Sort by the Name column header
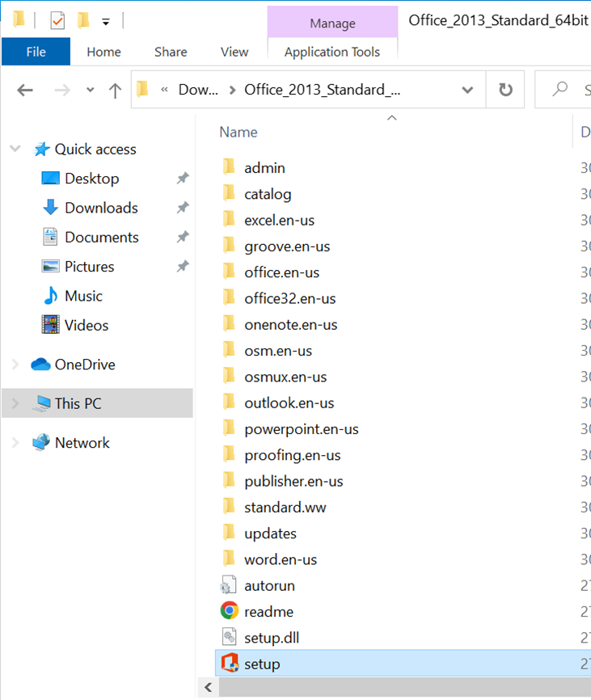 pyautogui.click(x=239, y=132)
